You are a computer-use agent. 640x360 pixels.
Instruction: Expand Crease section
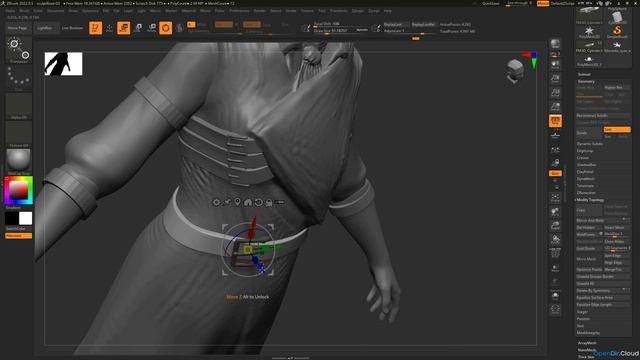pyautogui.click(x=582, y=158)
